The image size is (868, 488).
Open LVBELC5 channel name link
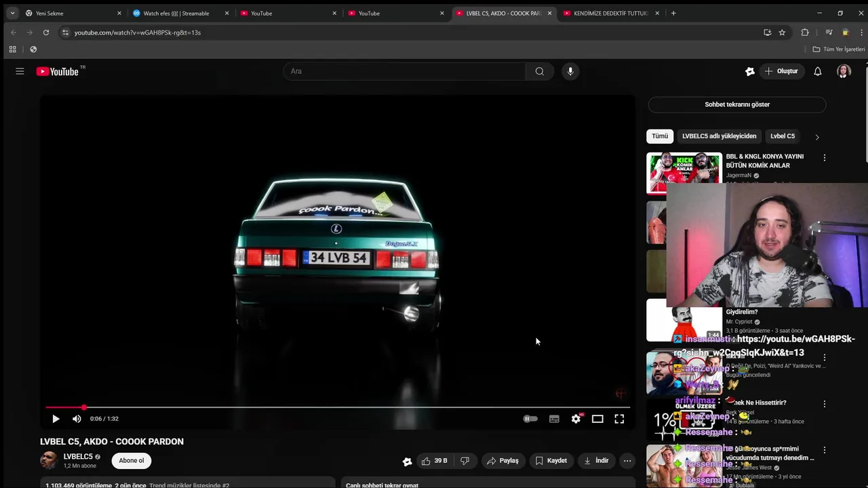78,457
